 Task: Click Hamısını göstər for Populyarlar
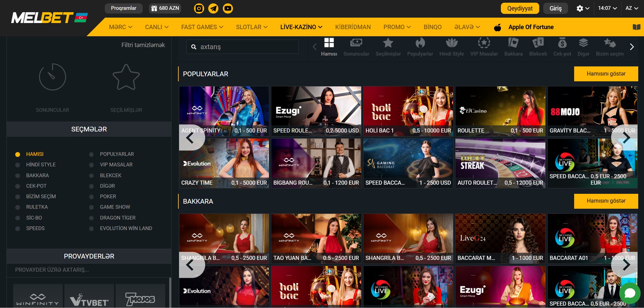(606, 74)
